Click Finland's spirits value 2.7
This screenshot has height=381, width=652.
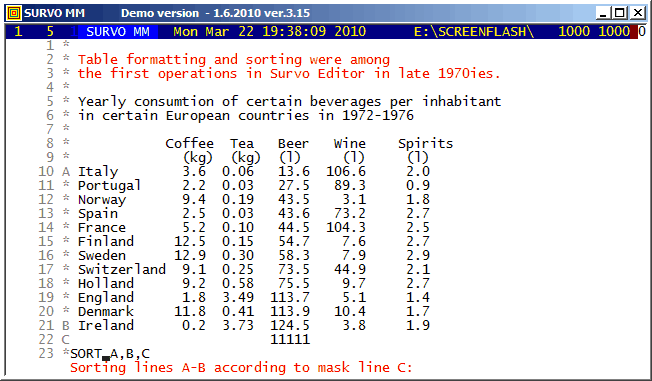tap(418, 242)
